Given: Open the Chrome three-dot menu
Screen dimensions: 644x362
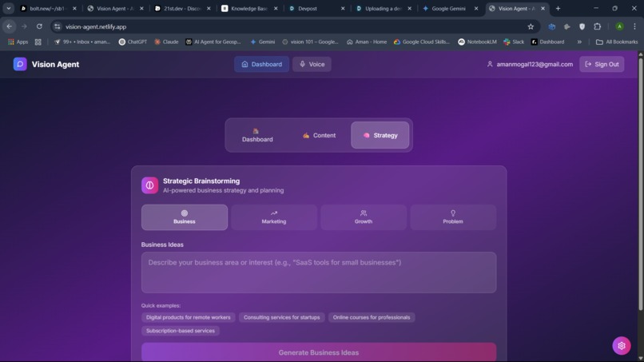Looking at the screenshot, I should tap(634, 26).
